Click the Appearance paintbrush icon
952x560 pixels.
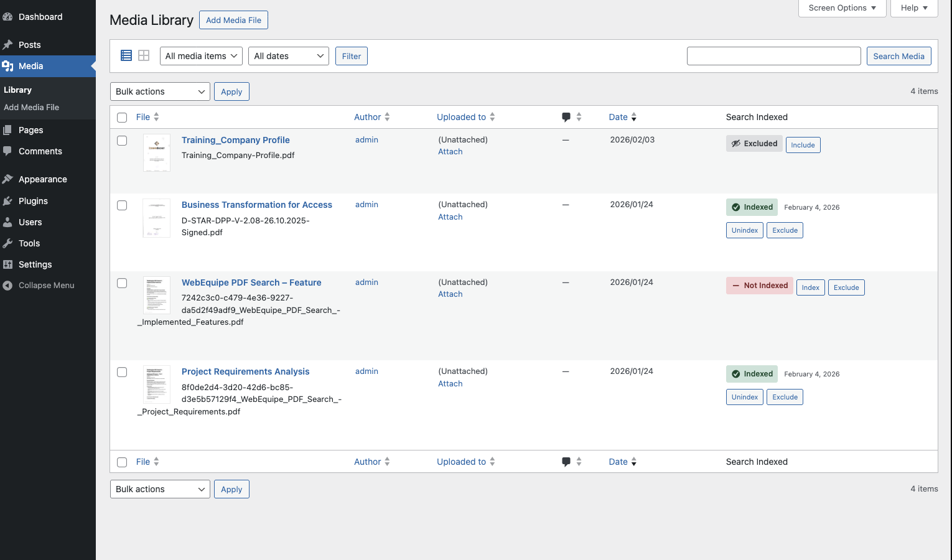[x=9, y=179]
